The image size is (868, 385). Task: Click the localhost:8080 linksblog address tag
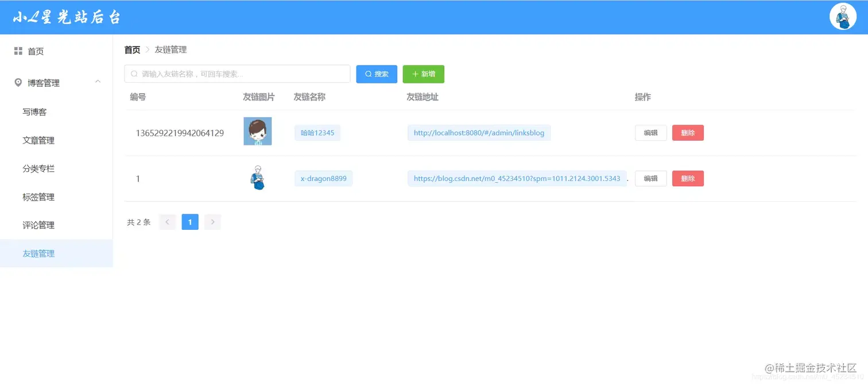[479, 133]
